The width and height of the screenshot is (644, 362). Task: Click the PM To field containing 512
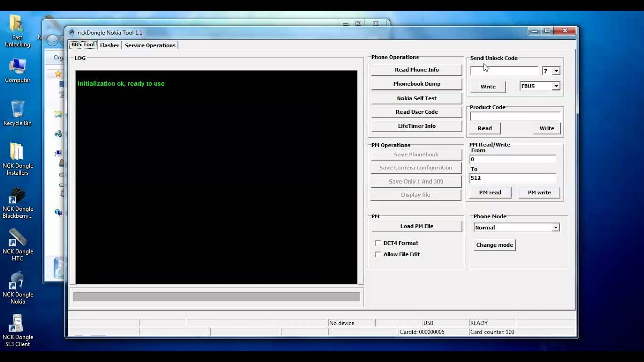click(513, 178)
